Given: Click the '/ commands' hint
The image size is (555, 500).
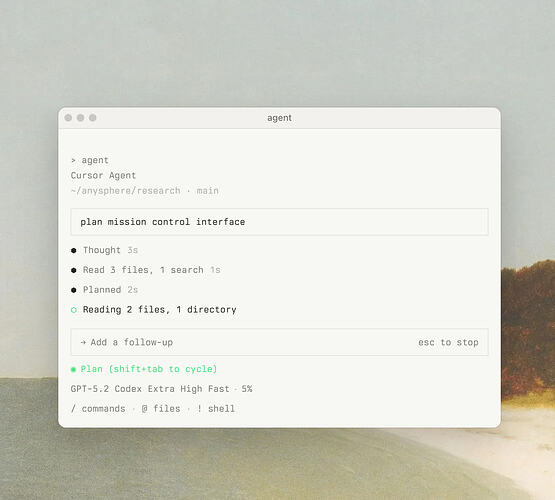Looking at the screenshot, I should 98,409.
